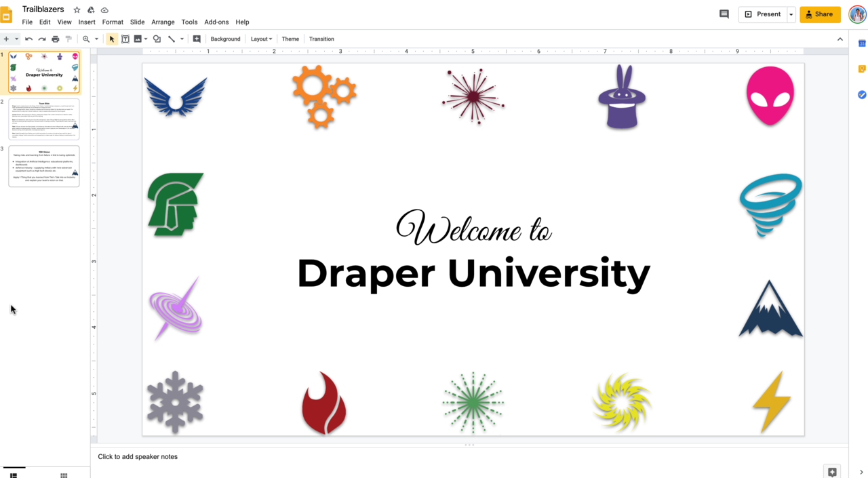
Task: Select the Line tool
Action: [x=172, y=39]
